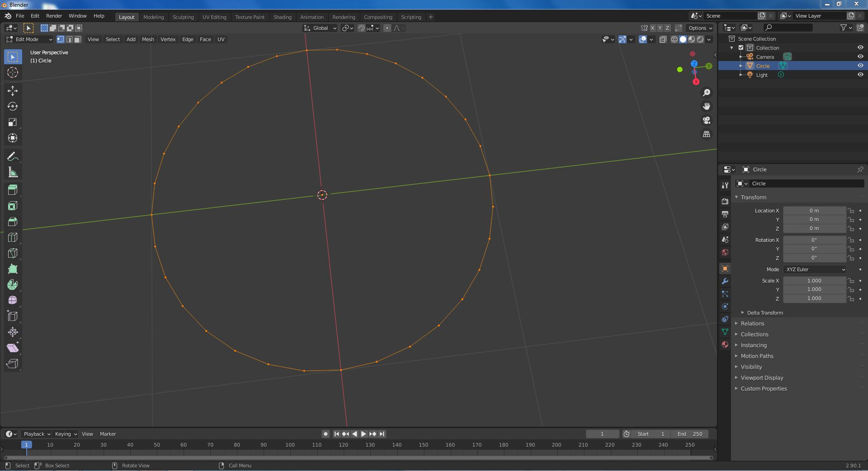Toggle proportional editing
The height and width of the screenshot is (471, 868).
click(387, 28)
